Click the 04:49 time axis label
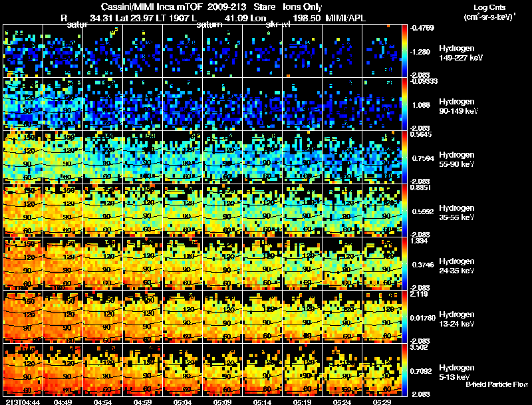This screenshot has height=405, width=532. (63, 402)
